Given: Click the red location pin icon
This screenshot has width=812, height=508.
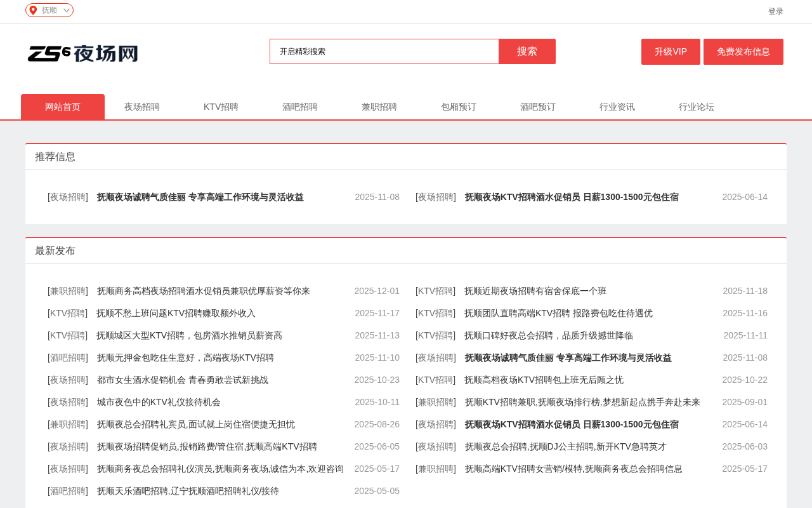Looking at the screenshot, I should pyautogui.click(x=33, y=10).
